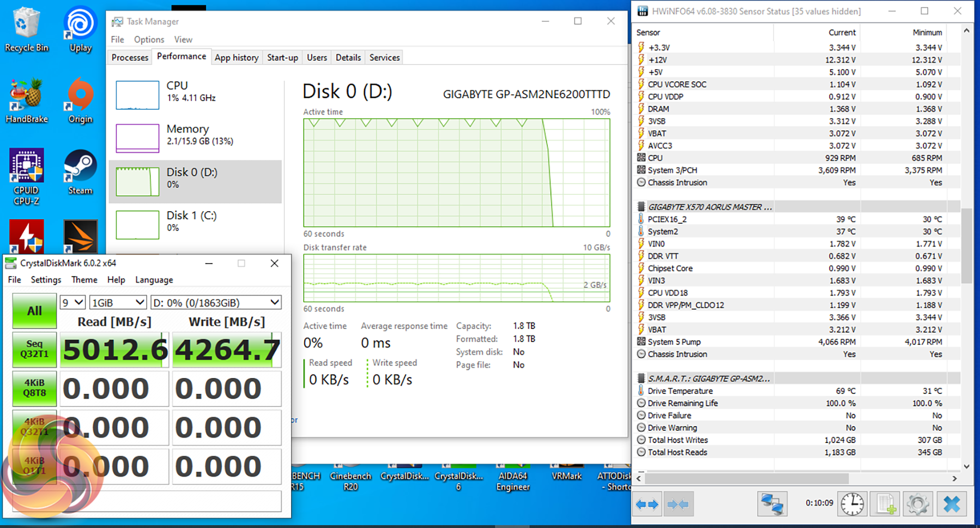This screenshot has width=980, height=528.
Task: Select the orange swoosh icon below Steam
Action: [81, 236]
